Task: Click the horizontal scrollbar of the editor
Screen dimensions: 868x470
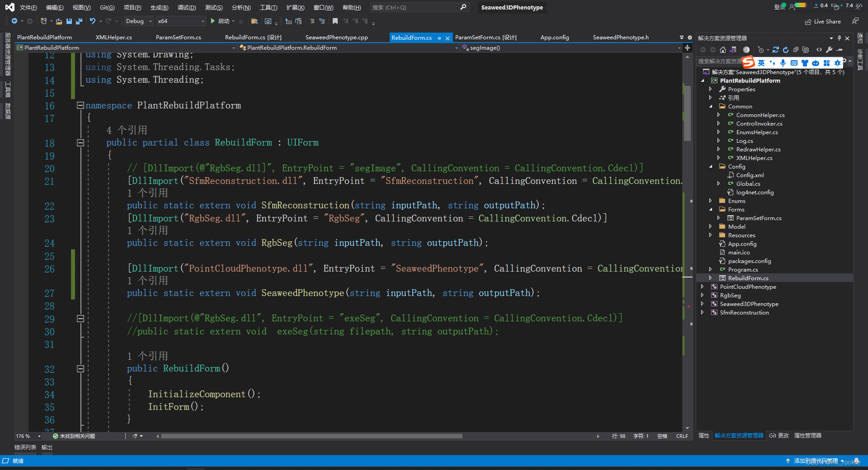Action: tap(312, 436)
